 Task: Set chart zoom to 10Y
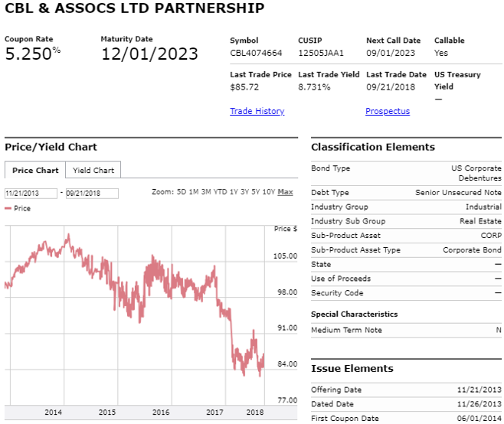pos(269,192)
